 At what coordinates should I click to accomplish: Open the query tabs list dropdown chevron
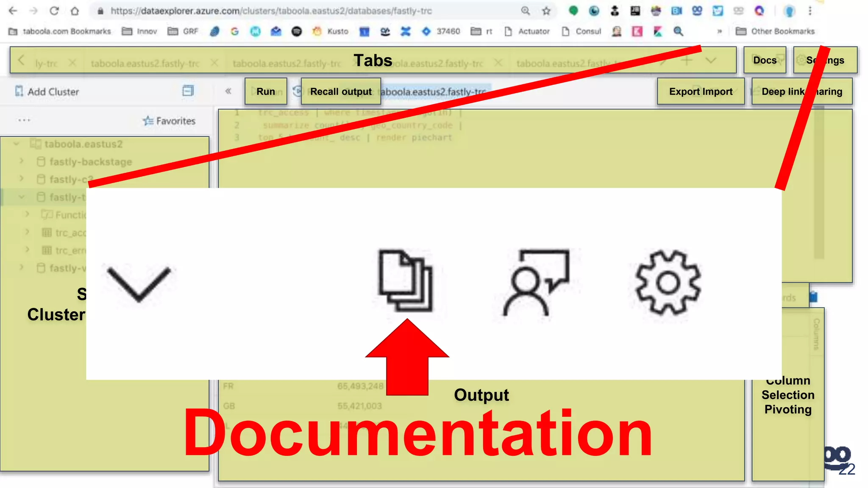(x=711, y=61)
